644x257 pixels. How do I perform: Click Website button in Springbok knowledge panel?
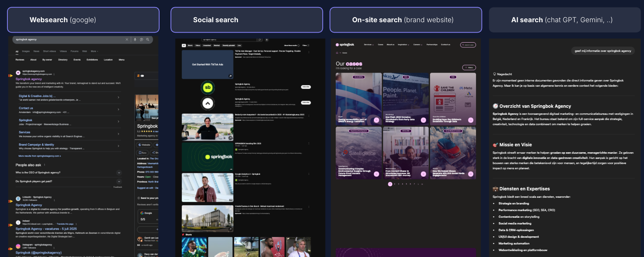tap(144, 145)
